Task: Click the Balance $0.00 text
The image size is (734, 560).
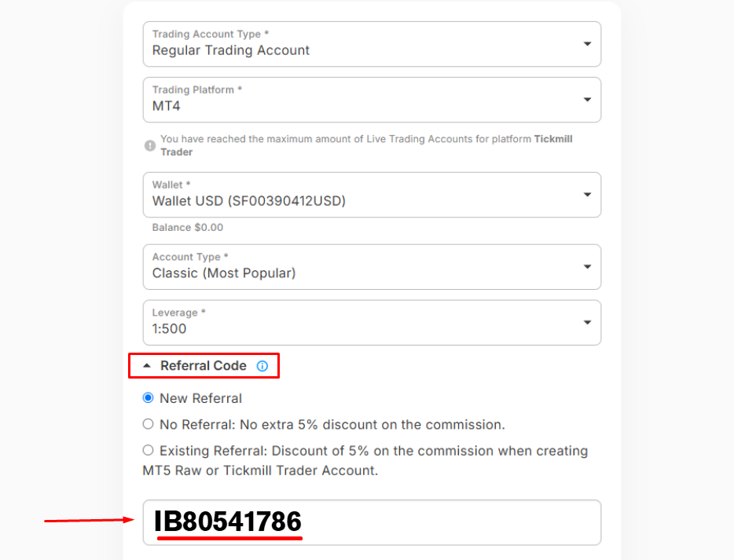Action: click(187, 228)
